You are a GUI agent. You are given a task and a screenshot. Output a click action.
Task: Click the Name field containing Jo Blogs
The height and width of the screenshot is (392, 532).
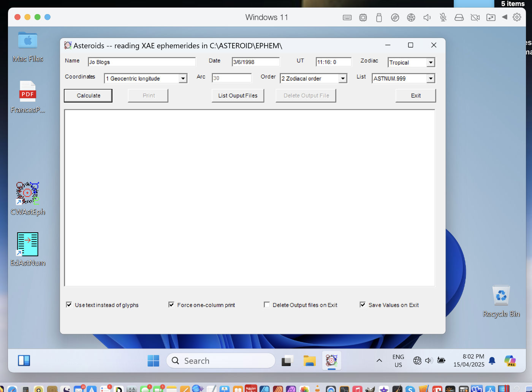141,62
